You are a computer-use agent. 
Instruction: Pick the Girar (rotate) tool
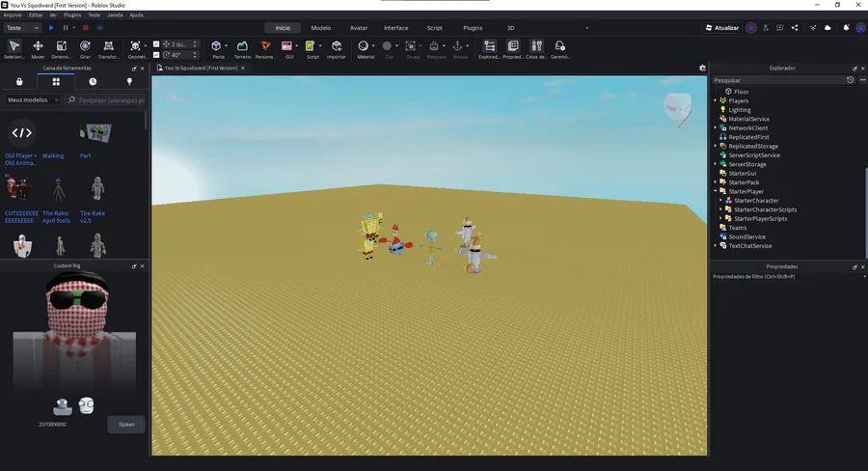(85, 49)
